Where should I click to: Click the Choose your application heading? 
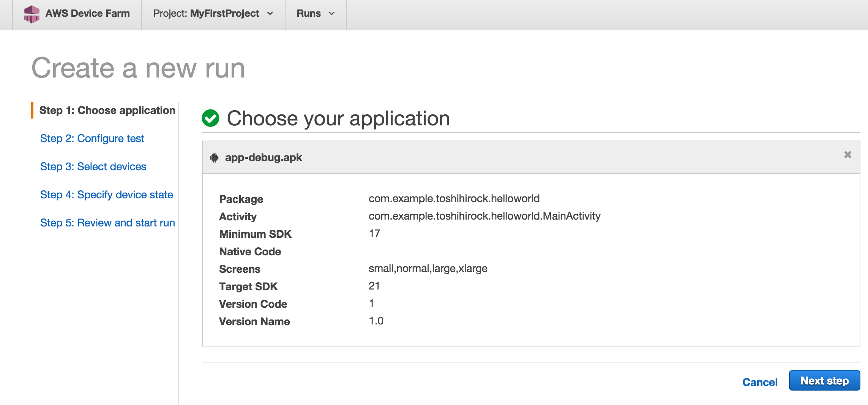[x=338, y=118]
